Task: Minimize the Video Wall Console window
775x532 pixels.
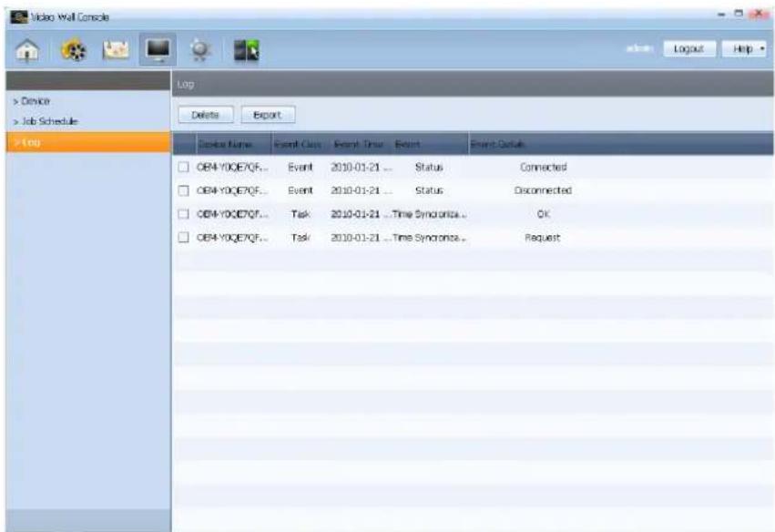Action: tap(722, 15)
